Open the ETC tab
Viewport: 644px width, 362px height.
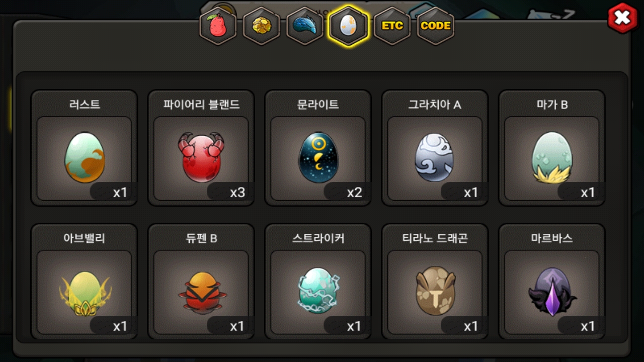tap(392, 26)
